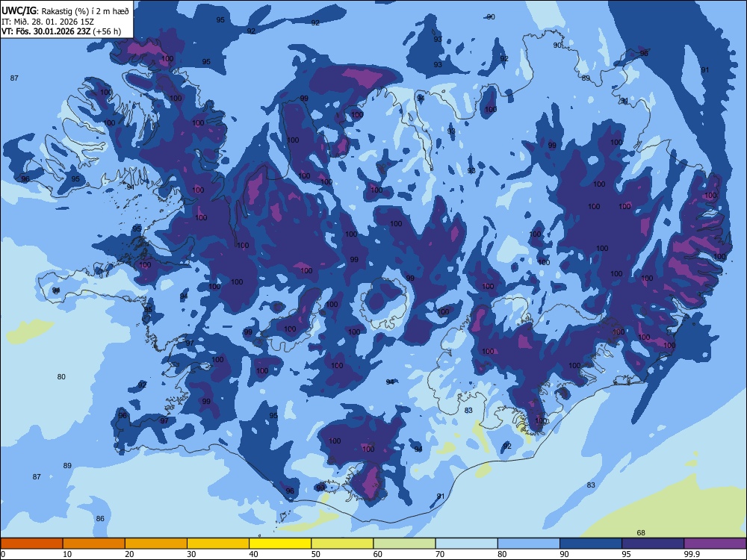Click the '86' humidity value over the sea
The width and height of the screenshot is (747, 560).
(x=100, y=519)
